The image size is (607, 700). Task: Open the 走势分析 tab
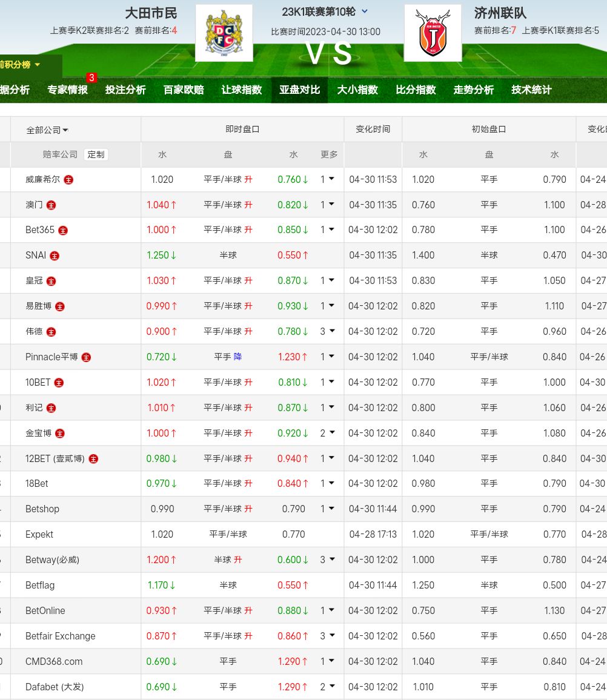click(473, 90)
